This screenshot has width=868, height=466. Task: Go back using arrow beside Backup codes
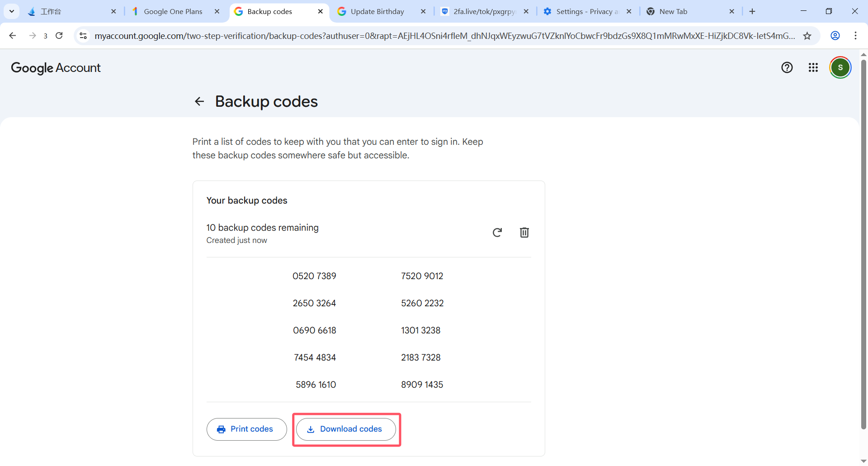(x=199, y=101)
